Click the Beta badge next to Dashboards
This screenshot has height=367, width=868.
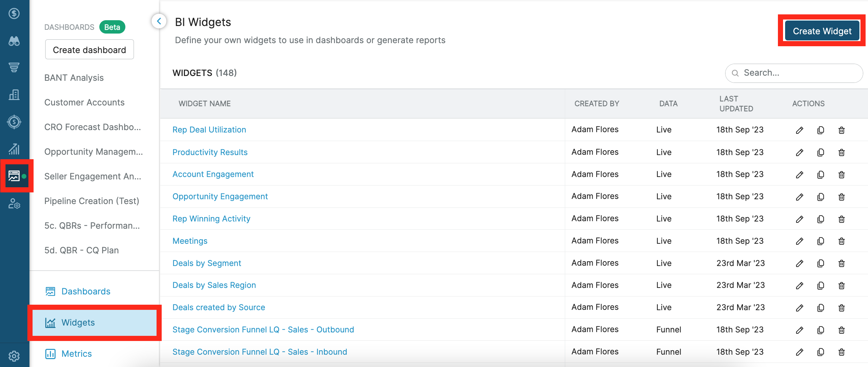click(x=112, y=27)
